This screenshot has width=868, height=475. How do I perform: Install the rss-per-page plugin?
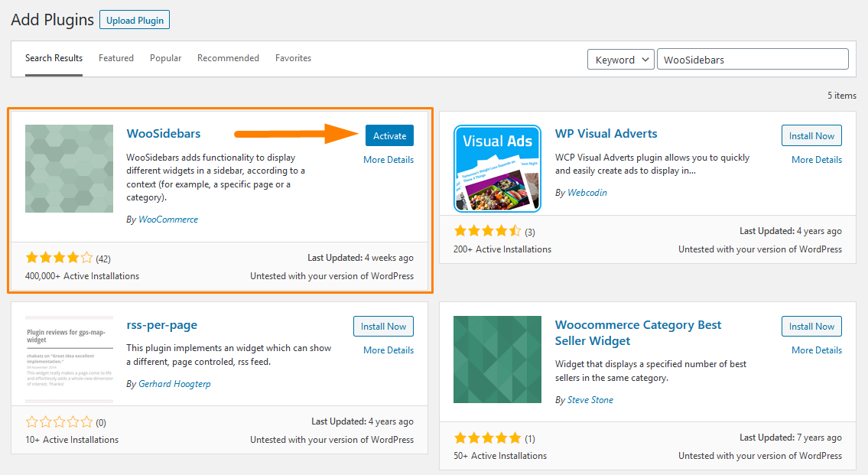[x=384, y=327]
